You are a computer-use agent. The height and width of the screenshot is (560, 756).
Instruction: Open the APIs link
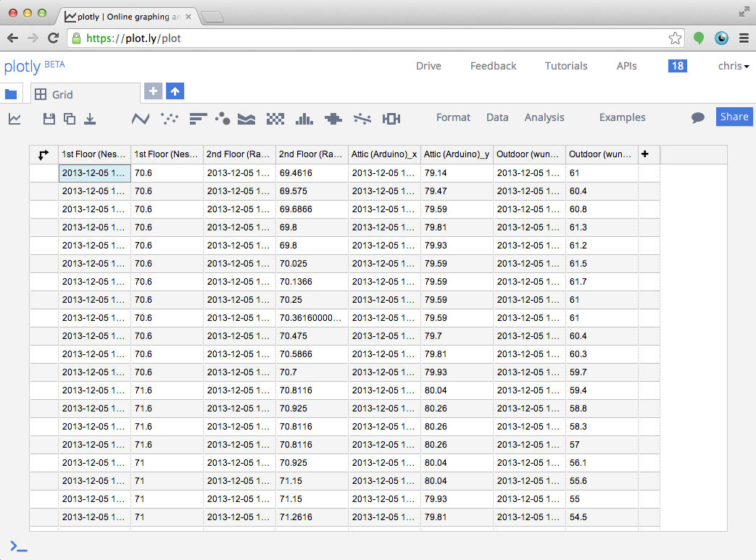click(x=627, y=66)
